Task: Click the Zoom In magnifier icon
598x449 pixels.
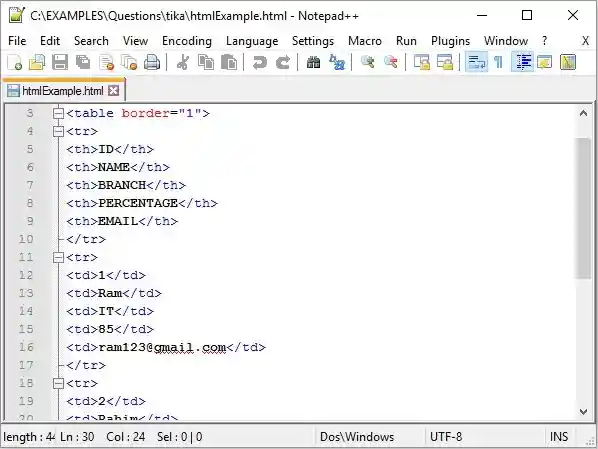Action: coord(368,62)
